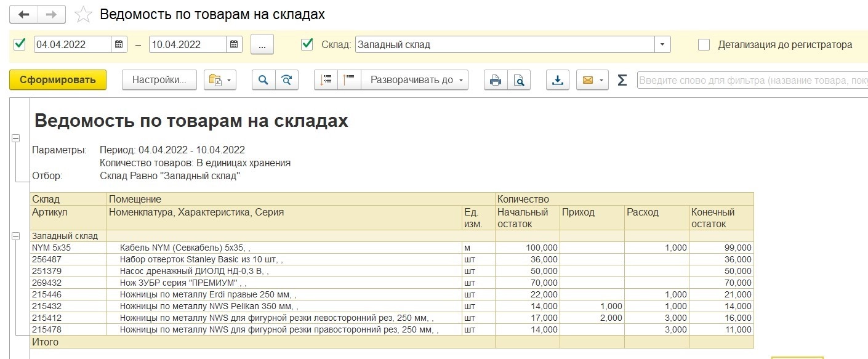The width and height of the screenshot is (868, 359).
Task: Click article cell 215478
Action: click(x=68, y=329)
